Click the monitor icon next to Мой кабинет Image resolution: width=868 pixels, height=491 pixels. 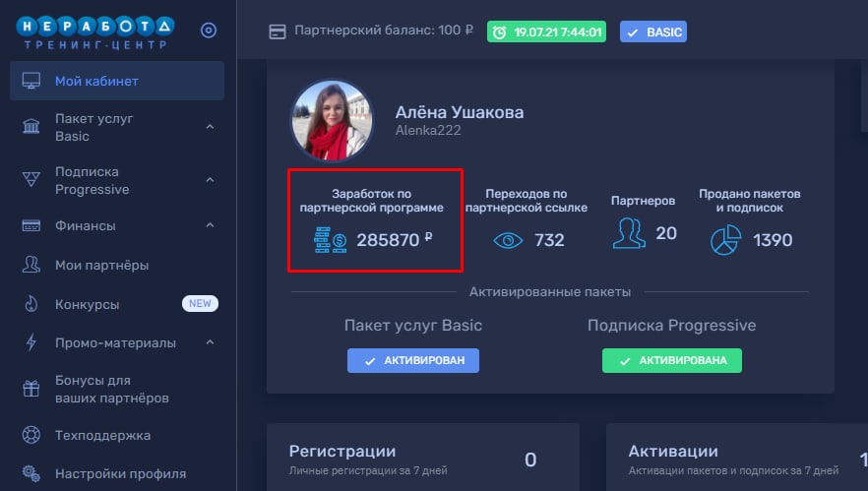pos(31,81)
